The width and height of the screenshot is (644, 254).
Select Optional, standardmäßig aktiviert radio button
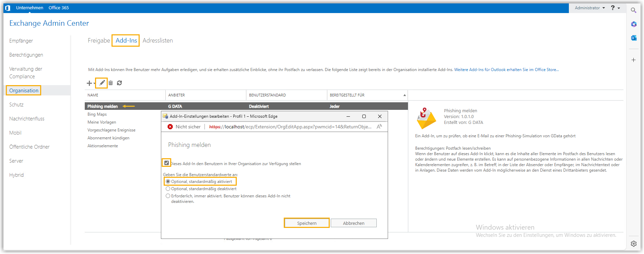[x=168, y=181]
